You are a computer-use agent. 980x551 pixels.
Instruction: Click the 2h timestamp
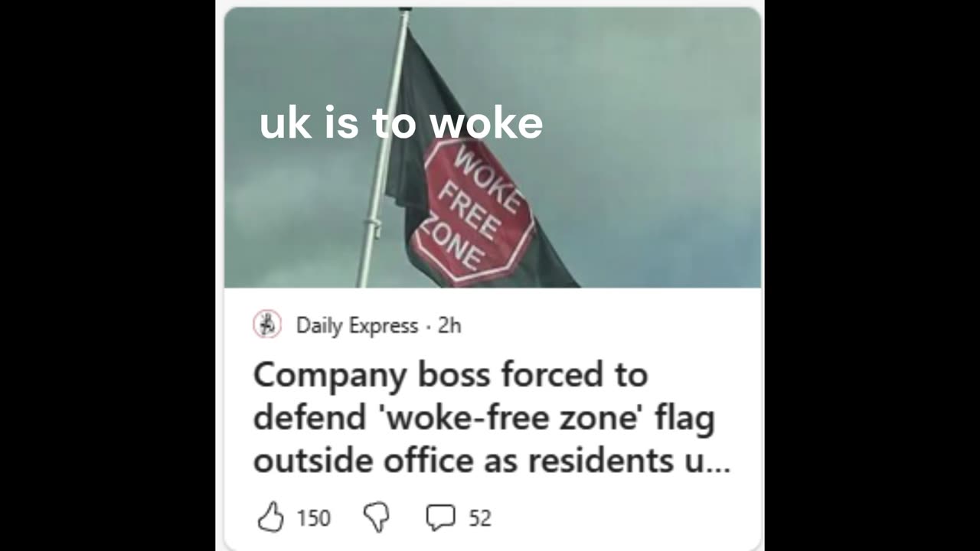[449, 325]
